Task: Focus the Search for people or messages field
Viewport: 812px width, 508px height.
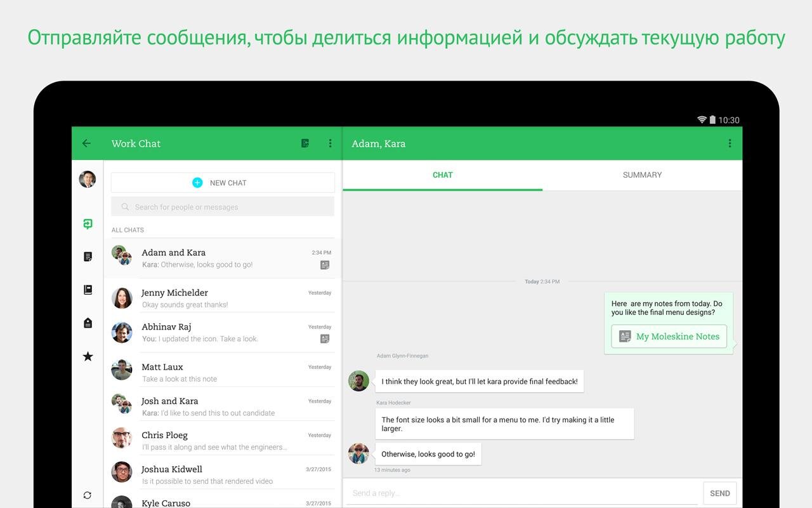Action: point(223,207)
